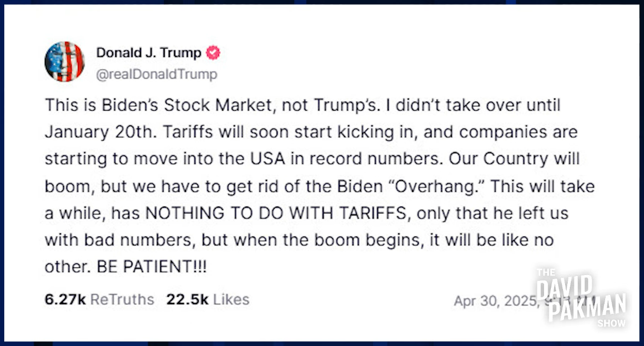Click the red verified checkmark badge
The height and width of the screenshot is (346, 644).
[x=213, y=53]
